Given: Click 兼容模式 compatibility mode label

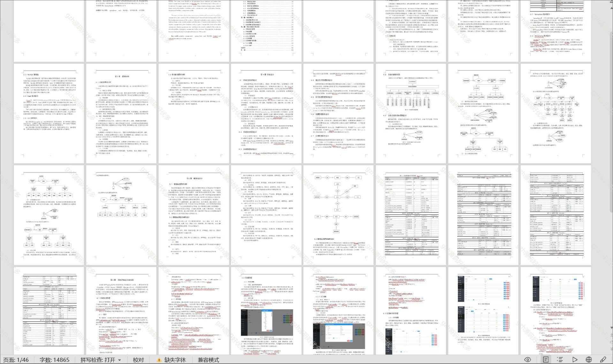Looking at the screenshot, I should [x=208, y=360].
